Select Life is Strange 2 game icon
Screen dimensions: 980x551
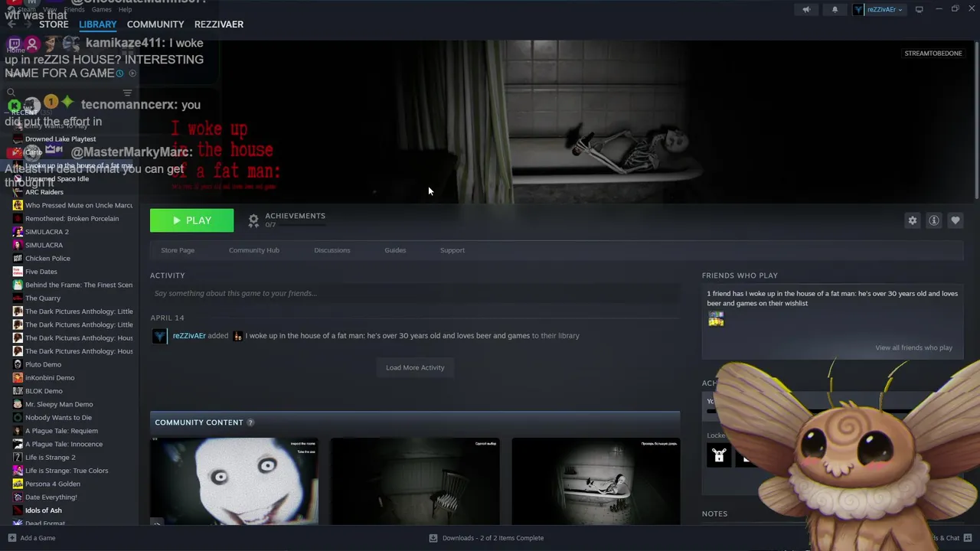pyautogui.click(x=18, y=458)
